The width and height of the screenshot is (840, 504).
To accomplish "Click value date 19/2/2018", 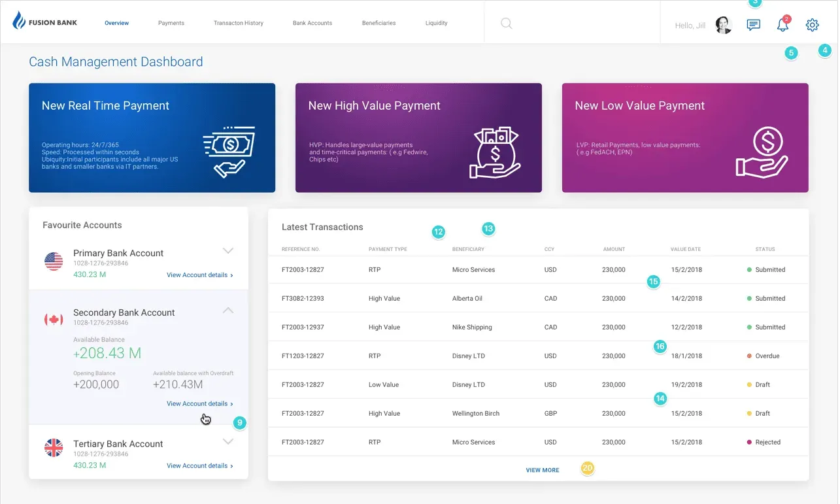I will click(686, 385).
